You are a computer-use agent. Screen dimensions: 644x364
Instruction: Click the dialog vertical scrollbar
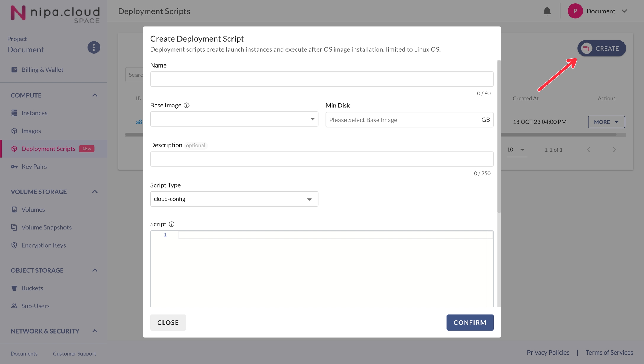pyautogui.click(x=499, y=137)
